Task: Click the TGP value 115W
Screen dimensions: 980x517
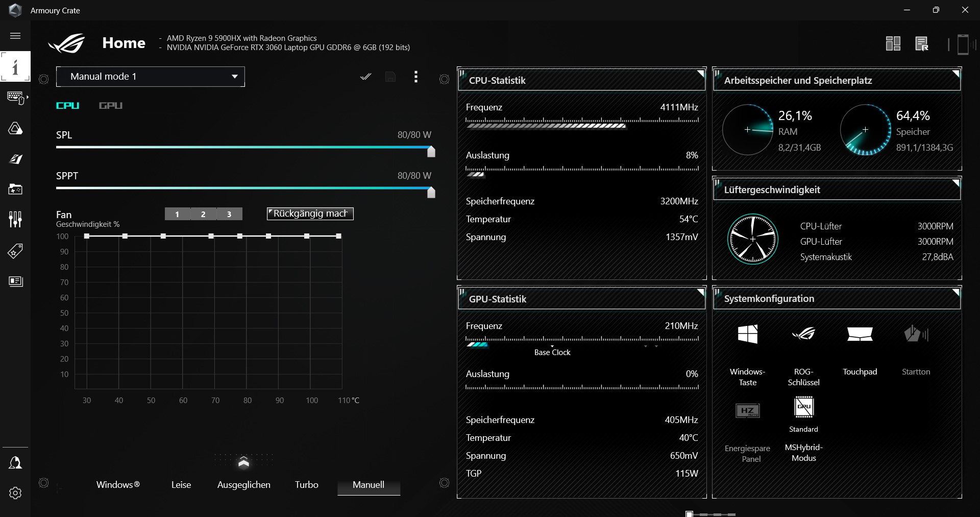Action: coord(687,474)
